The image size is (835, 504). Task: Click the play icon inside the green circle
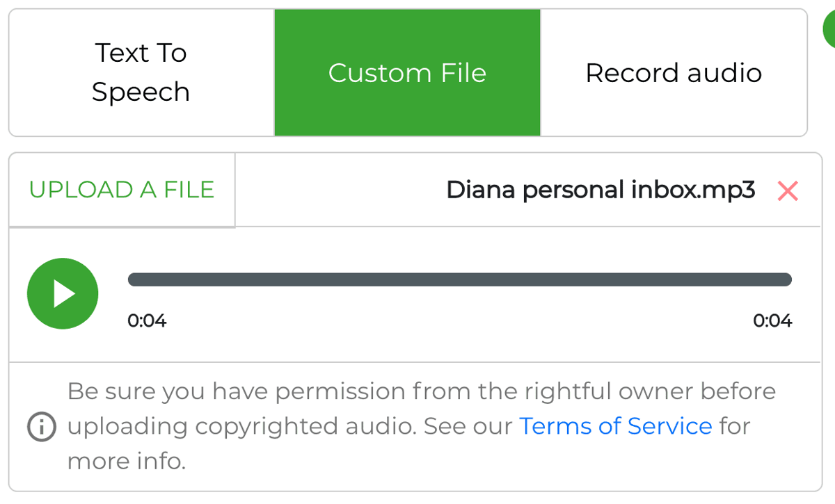coord(64,293)
